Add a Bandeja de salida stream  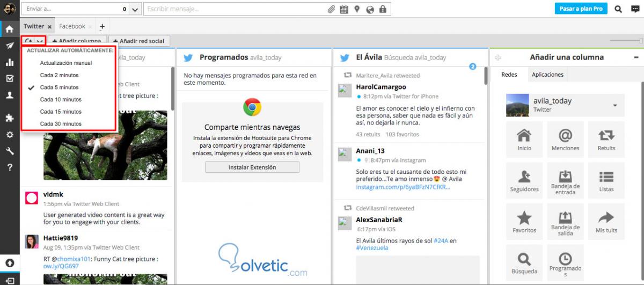566,222
